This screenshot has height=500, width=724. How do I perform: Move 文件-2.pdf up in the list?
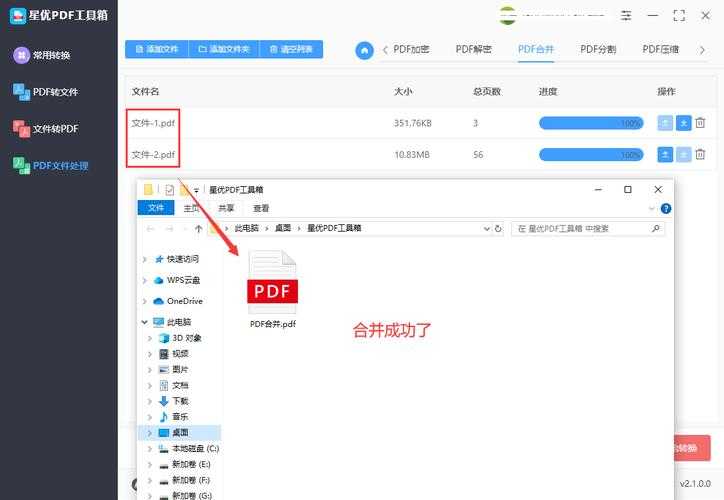tap(665, 155)
